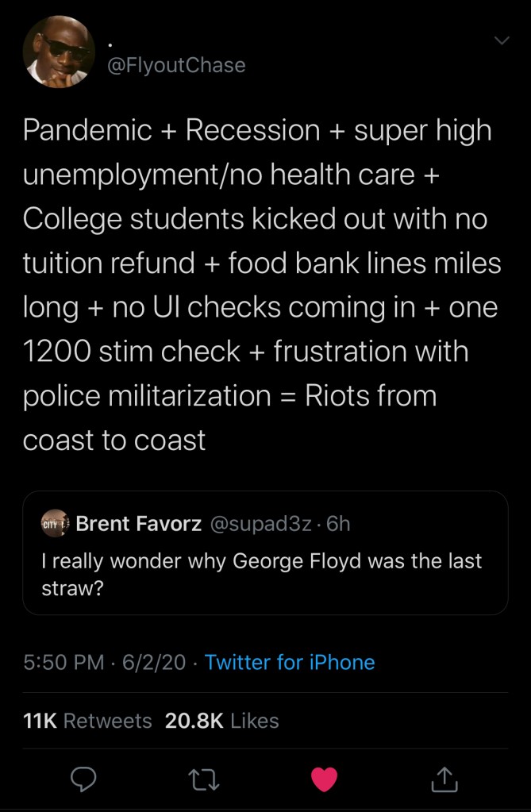531x812 pixels.
Task: Tap the @FlyoutChase handle
Action: [176, 65]
